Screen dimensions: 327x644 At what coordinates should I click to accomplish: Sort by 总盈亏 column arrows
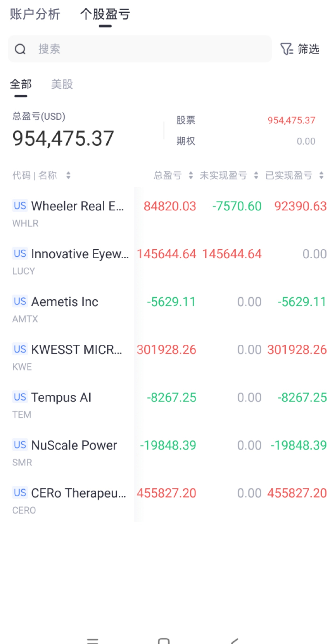click(x=191, y=175)
